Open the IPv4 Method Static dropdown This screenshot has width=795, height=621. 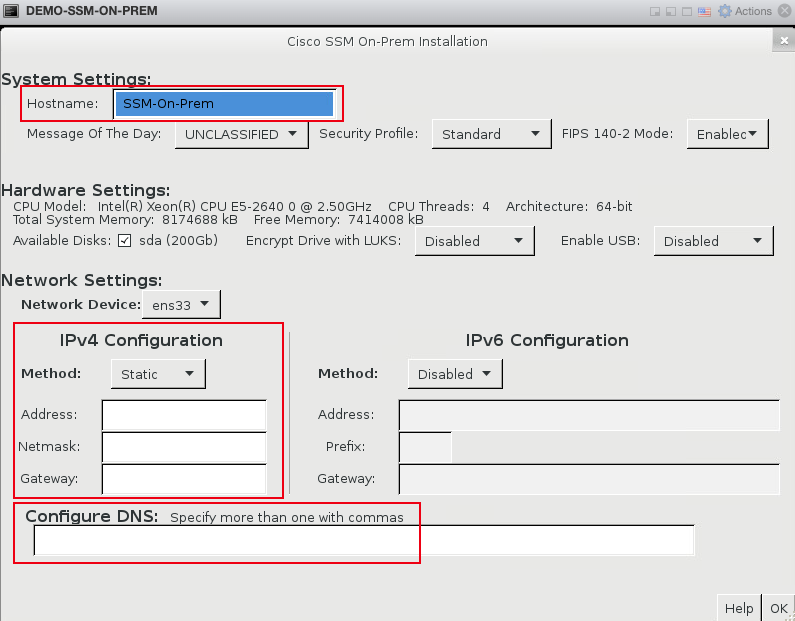pyautogui.click(x=158, y=374)
